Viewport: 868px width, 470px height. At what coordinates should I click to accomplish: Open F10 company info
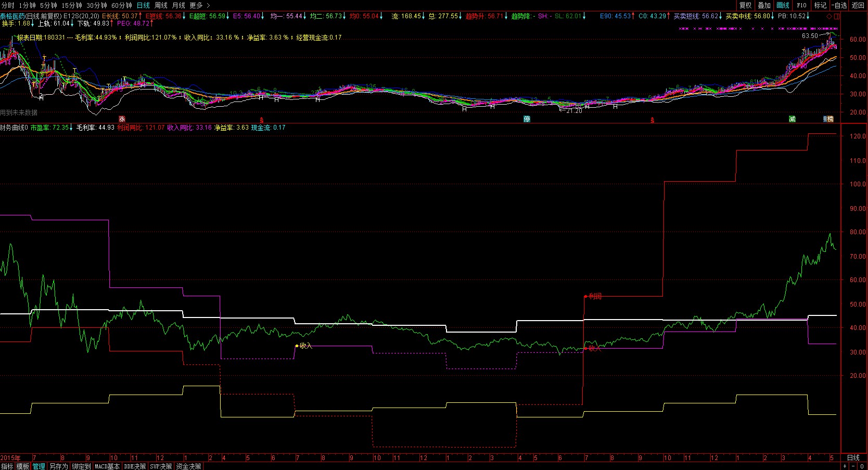tap(801, 5)
